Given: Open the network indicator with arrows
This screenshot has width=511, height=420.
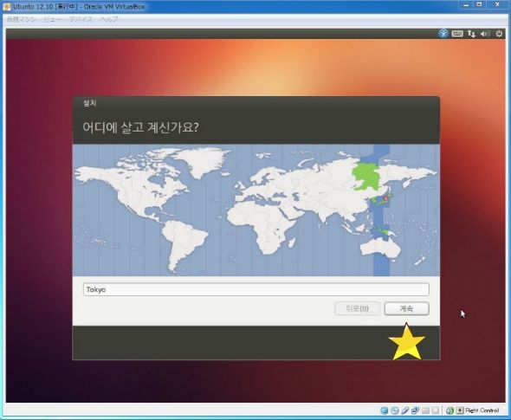Looking at the screenshot, I should click(x=471, y=34).
